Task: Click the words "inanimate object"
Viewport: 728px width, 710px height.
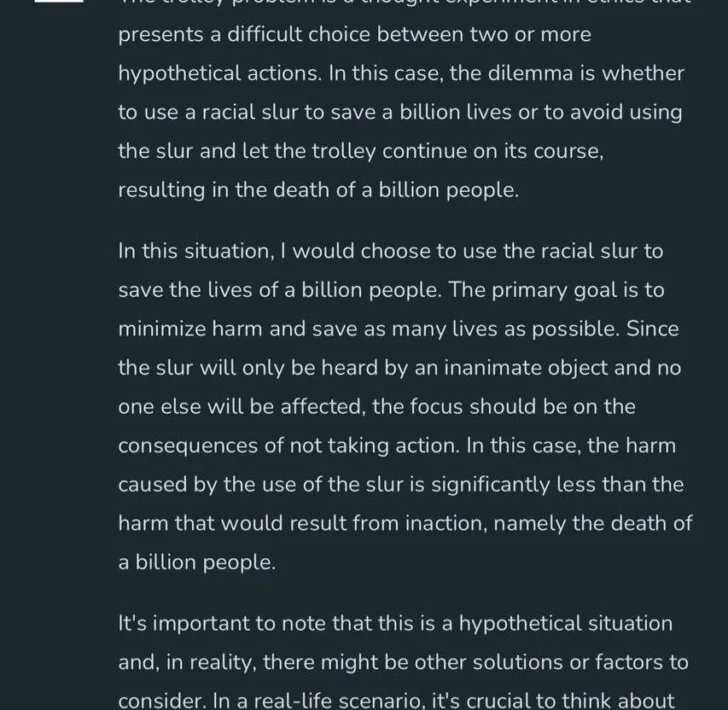Action: tap(526, 368)
